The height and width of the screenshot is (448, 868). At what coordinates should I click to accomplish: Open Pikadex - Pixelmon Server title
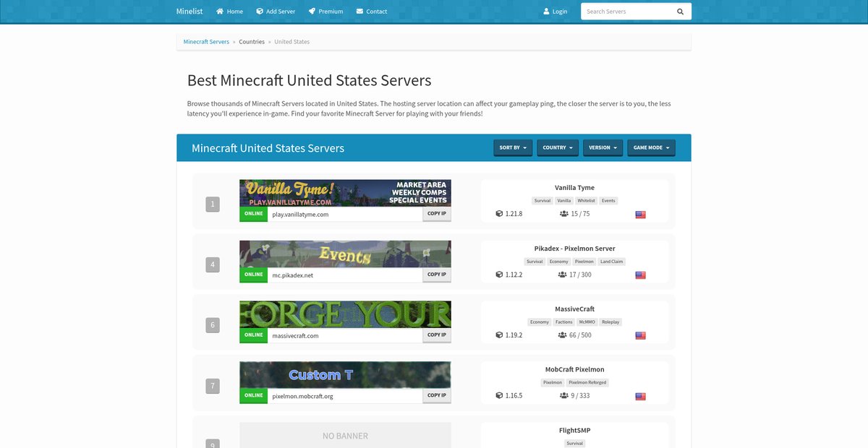click(x=574, y=249)
